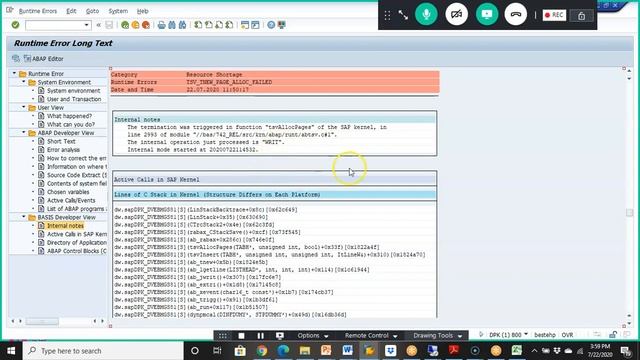Click the yellow Exit icon
The image size is (640, 360).
(x=135, y=25)
